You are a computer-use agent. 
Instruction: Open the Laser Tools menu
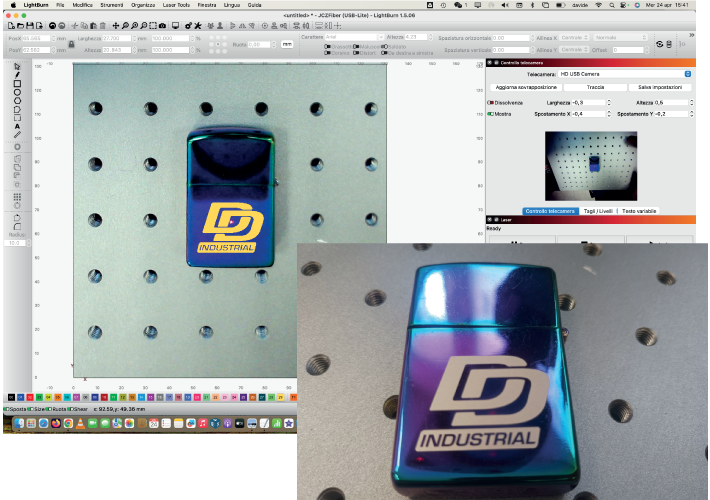click(x=176, y=5)
